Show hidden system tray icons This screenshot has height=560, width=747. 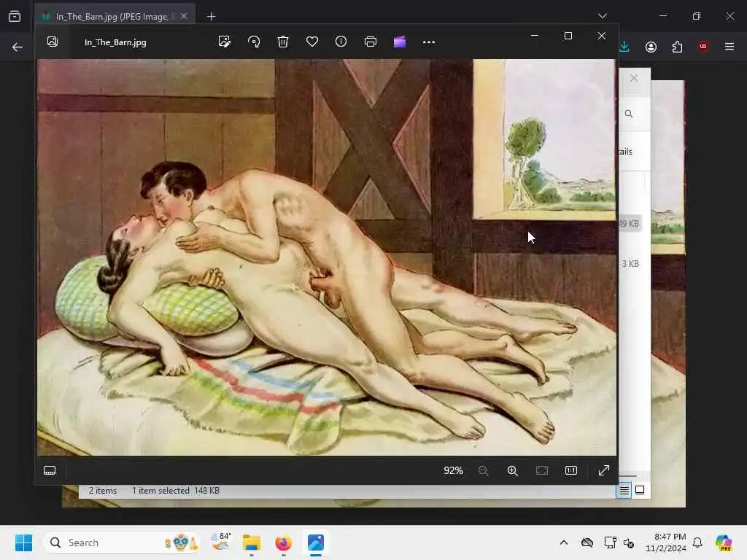(564, 542)
